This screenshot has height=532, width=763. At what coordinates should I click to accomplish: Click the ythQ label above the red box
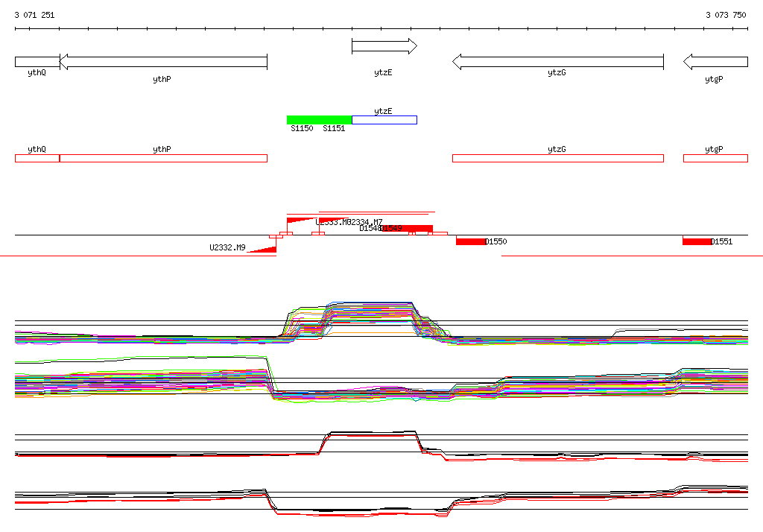[37, 150]
